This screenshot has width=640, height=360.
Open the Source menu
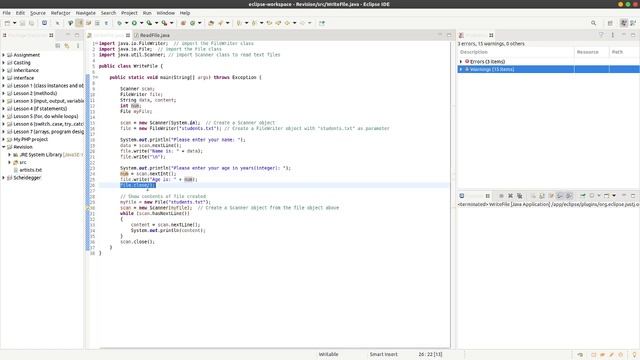point(38,13)
